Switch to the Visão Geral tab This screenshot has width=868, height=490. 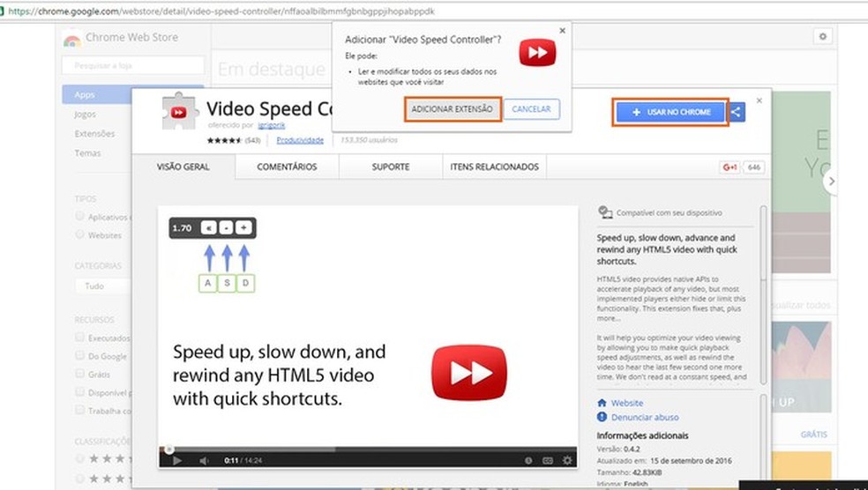(183, 167)
